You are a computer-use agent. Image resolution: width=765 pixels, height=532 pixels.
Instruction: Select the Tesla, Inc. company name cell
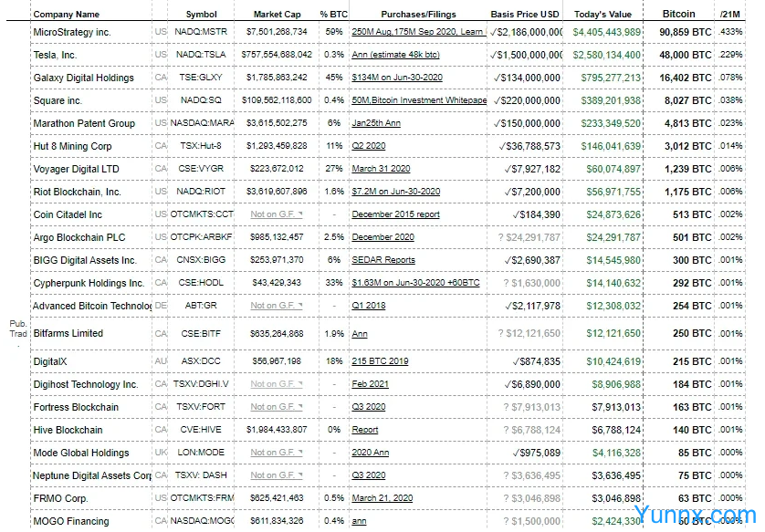click(55, 55)
